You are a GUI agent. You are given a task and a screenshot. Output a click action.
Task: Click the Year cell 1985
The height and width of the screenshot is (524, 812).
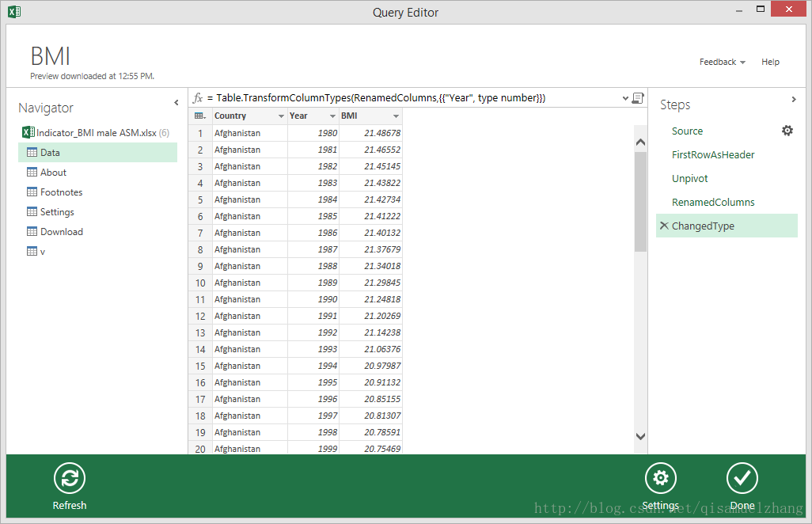coord(313,216)
